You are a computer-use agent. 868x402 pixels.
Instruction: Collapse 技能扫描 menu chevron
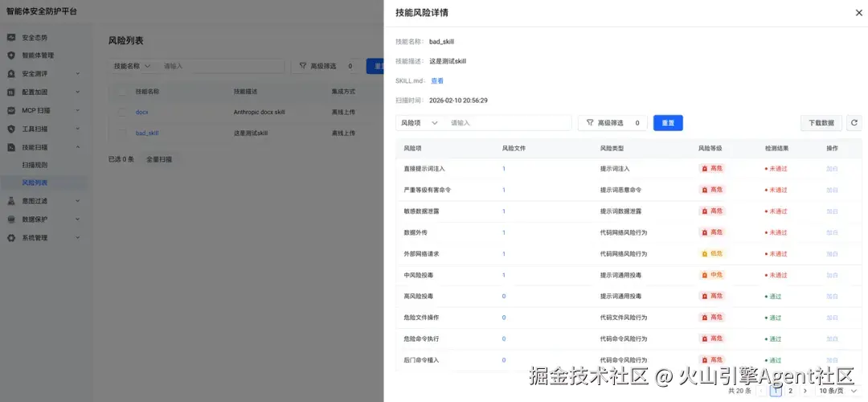click(77, 147)
